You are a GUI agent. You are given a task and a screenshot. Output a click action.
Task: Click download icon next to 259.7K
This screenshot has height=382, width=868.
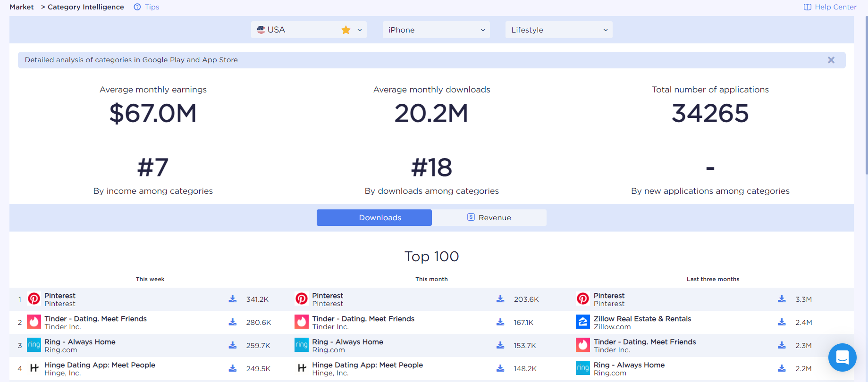tap(233, 345)
